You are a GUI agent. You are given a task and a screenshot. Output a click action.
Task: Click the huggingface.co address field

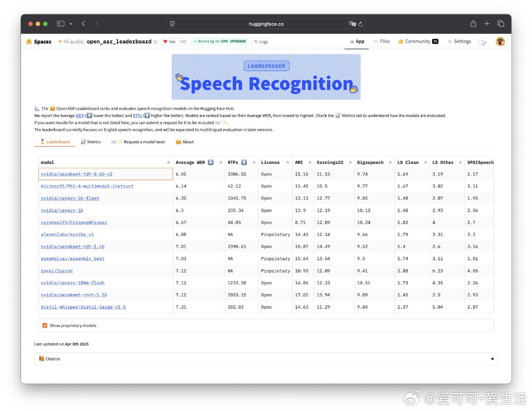click(x=266, y=24)
